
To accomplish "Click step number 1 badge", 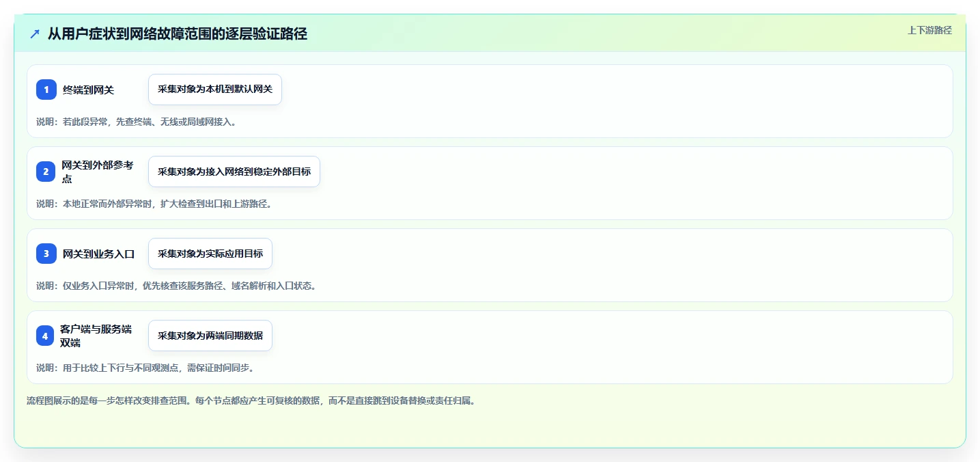I will point(46,90).
